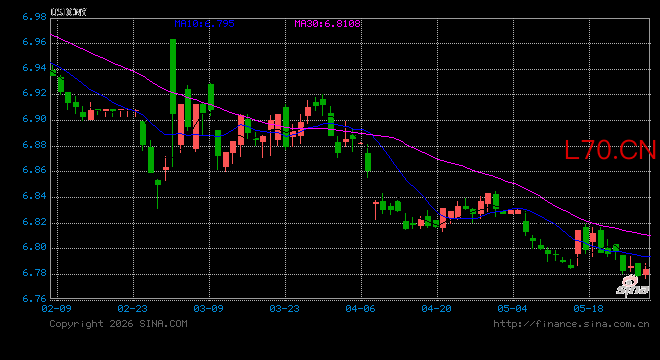
Task: Select the 6.88 price axis label
Action: (34, 145)
